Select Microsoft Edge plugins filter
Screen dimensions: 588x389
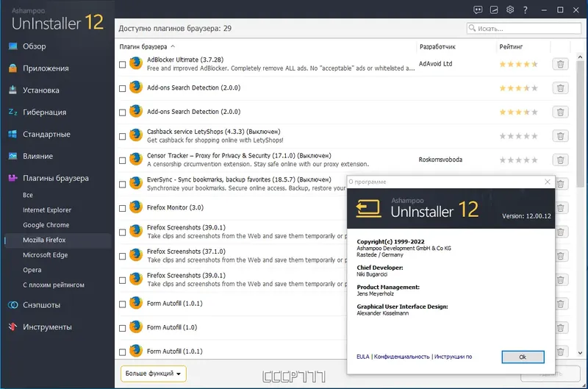[46, 255]
